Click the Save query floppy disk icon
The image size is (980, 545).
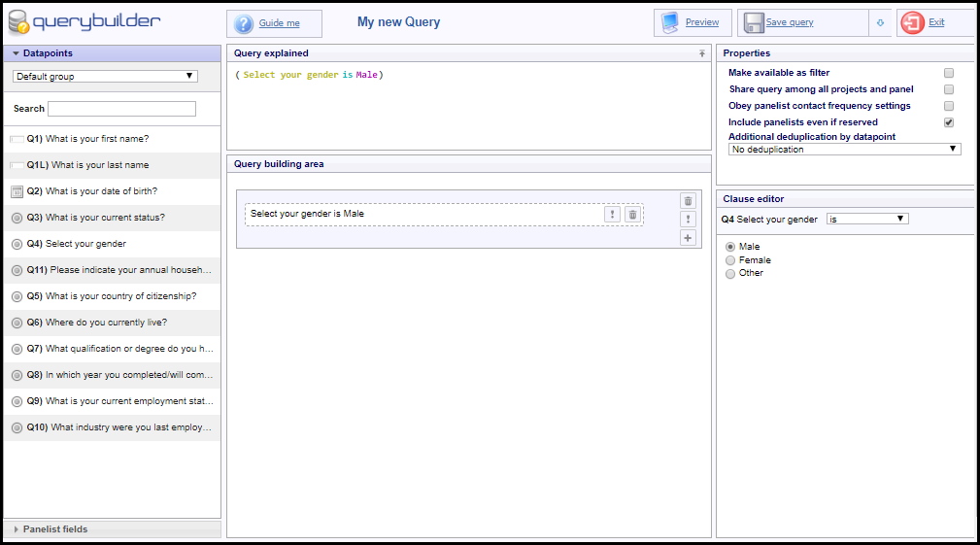click(754, 22)
